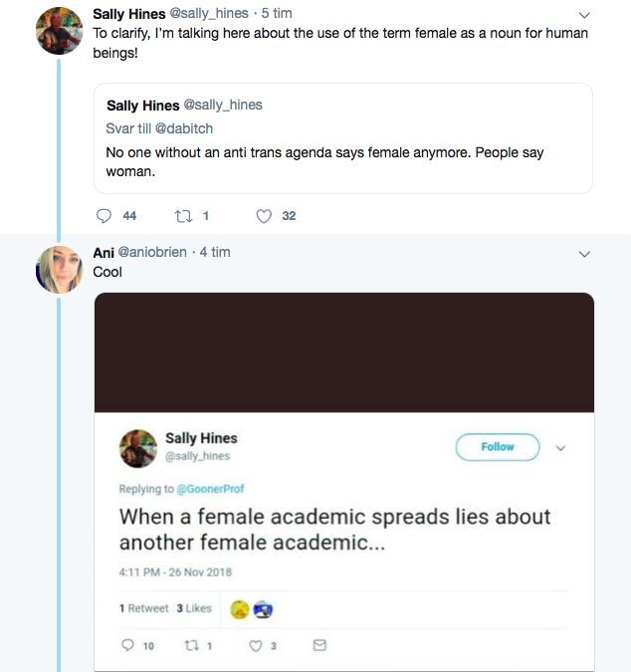631x672 pixels.
Task: Open Sally Hines' profile avatar at top
Action: click(x=59, y=31)
